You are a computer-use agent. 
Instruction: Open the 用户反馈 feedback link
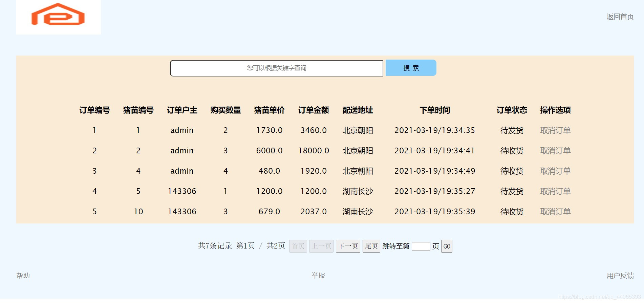point(620,276)
